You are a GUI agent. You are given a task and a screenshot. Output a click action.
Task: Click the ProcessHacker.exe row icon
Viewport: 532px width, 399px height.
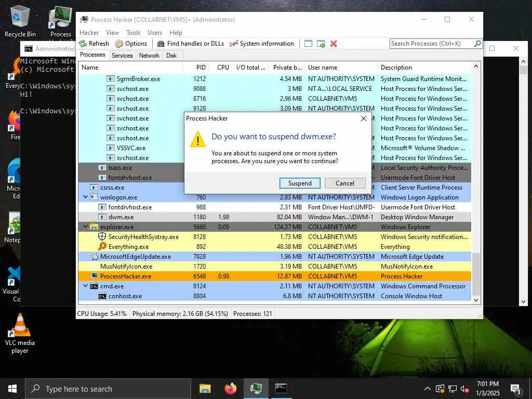tap(94, 276)
